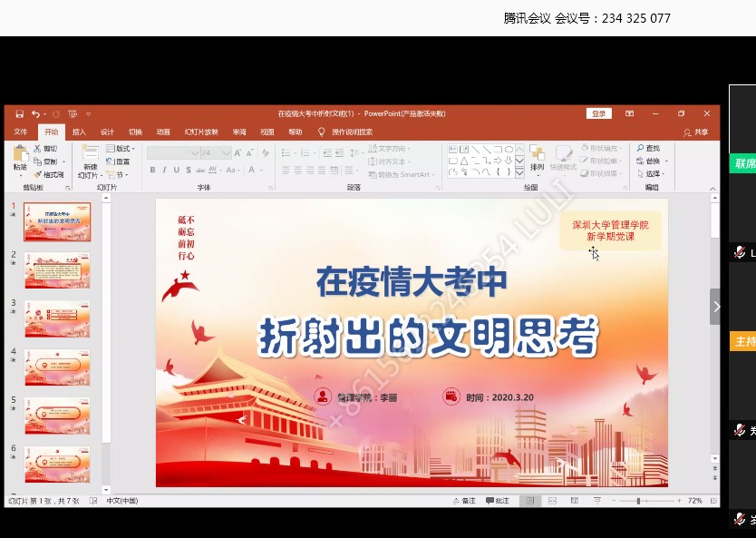Select slide 3 thumbnail in slide panel
The height and width of the screenshot is (538, 756).
coord(57,318)
